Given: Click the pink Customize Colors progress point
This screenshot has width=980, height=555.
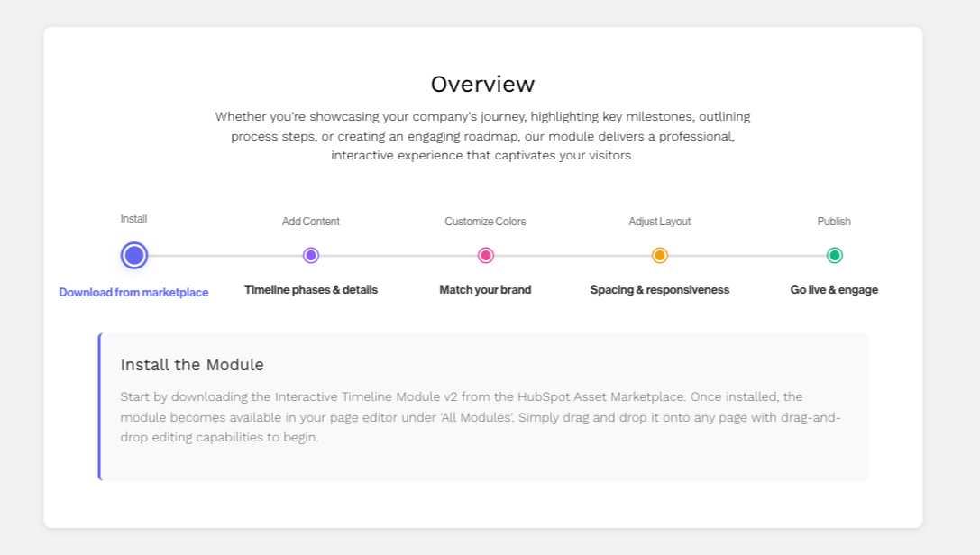Looking at the screenshot, I should (x=485, y=255).
